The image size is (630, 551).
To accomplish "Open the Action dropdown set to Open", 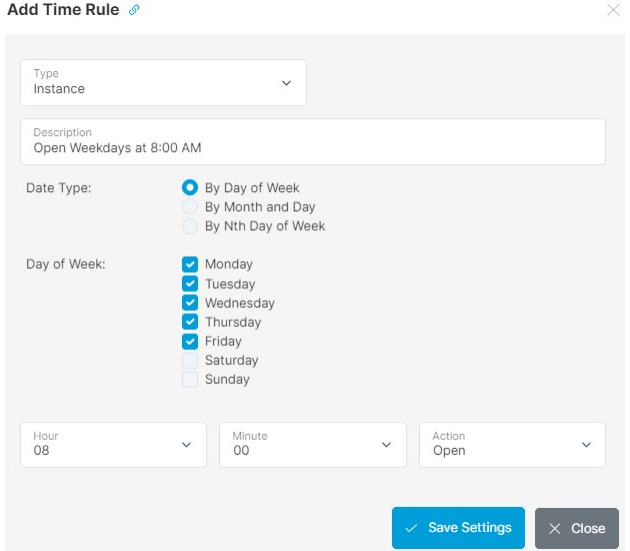I will 512,444.
